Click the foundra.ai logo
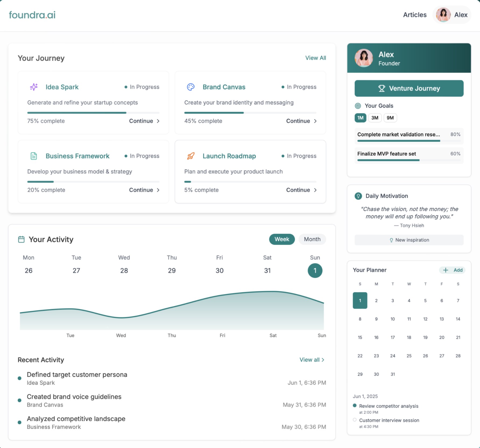The height and width of the screenshot is (448, 480). click(x=32, y=15)
